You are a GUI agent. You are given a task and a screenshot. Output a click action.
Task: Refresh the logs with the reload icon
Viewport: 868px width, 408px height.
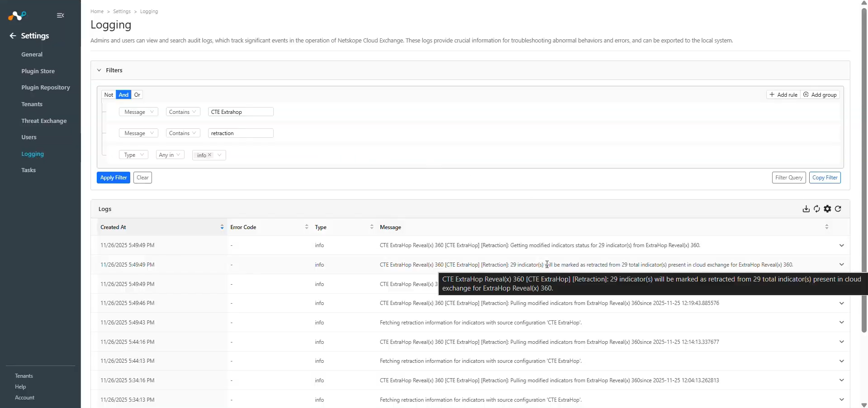pyautogui.click(x=838, y=209)
